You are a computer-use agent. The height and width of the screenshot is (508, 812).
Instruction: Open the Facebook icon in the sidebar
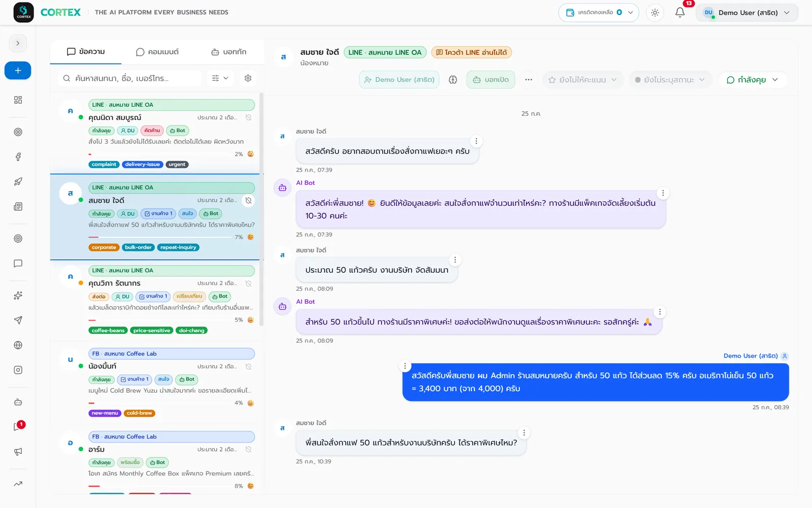[18, 157]
